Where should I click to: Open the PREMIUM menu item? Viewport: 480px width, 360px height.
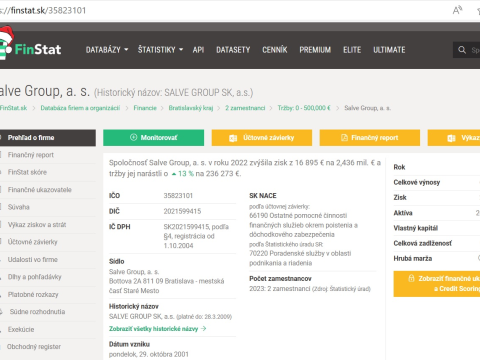tap(315, 50)
